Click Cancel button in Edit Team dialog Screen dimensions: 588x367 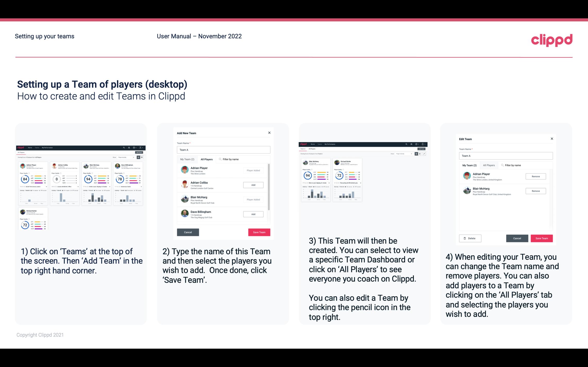pyautogui.click(x=517, y=238)
